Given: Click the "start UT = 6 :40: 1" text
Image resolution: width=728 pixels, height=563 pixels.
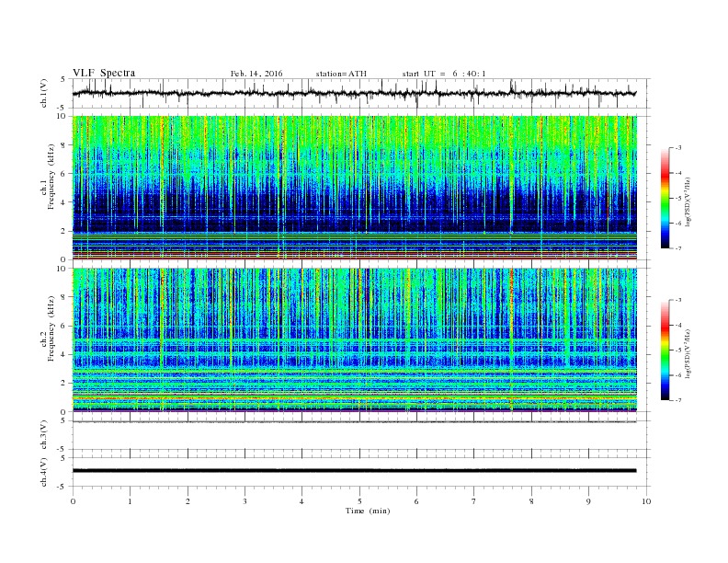Looking at the screenshot, I should 444,74.
